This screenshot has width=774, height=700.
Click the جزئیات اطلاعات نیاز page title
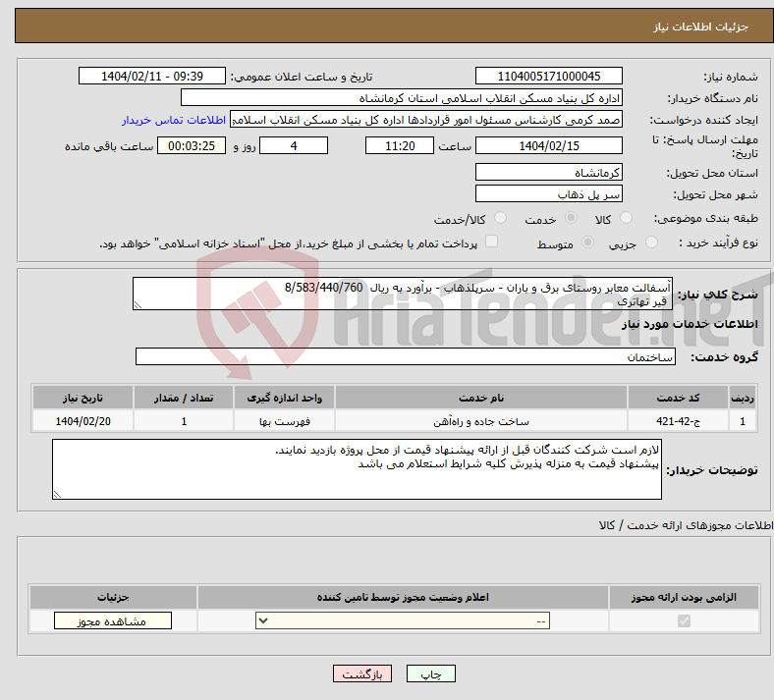click(x=701, y=27)
